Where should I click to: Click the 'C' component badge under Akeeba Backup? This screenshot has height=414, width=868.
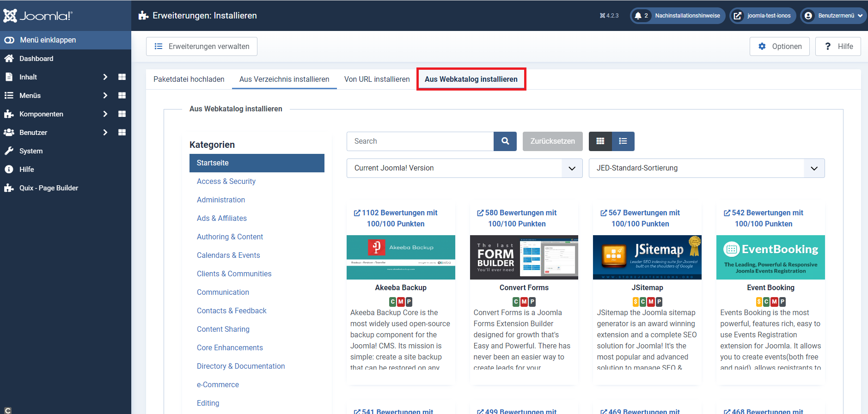pyautogui.click(x=393, y=302)
